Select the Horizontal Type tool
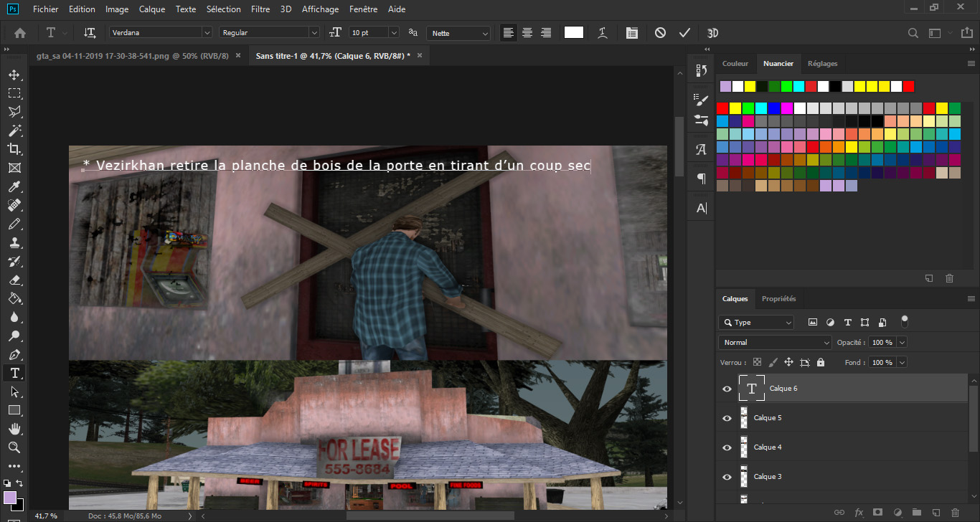Image resolution: width=980 pixels, height=522 pixels. point(14,373)
